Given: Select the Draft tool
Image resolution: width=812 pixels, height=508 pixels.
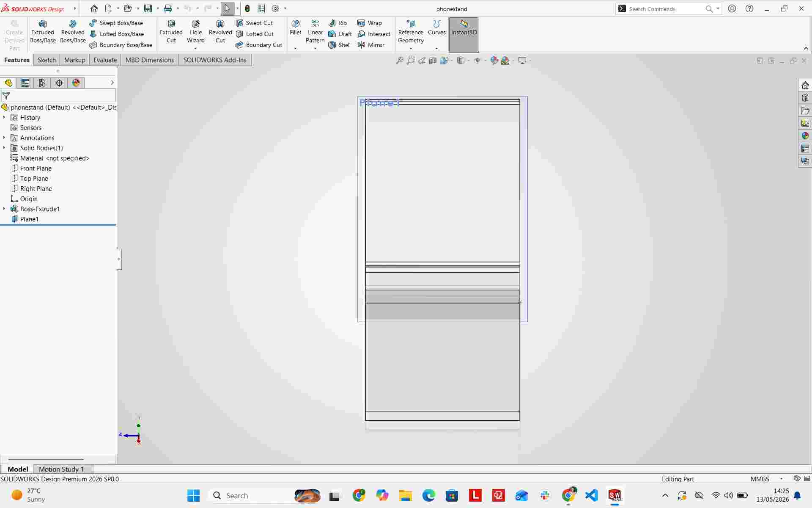Looking at the screenshot, I should point(340,34).
